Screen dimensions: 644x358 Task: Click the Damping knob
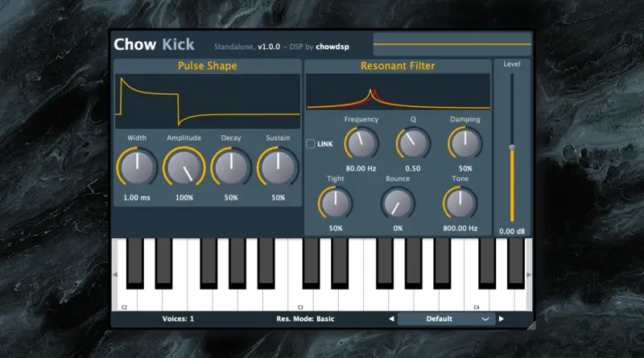tap(465, 144)
